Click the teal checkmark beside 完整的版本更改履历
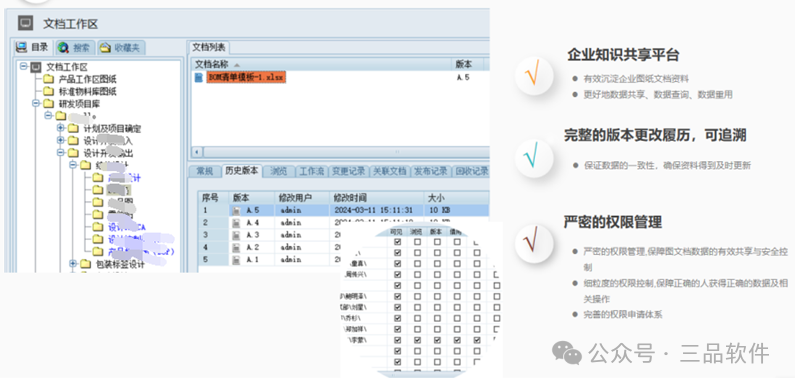 532,157
